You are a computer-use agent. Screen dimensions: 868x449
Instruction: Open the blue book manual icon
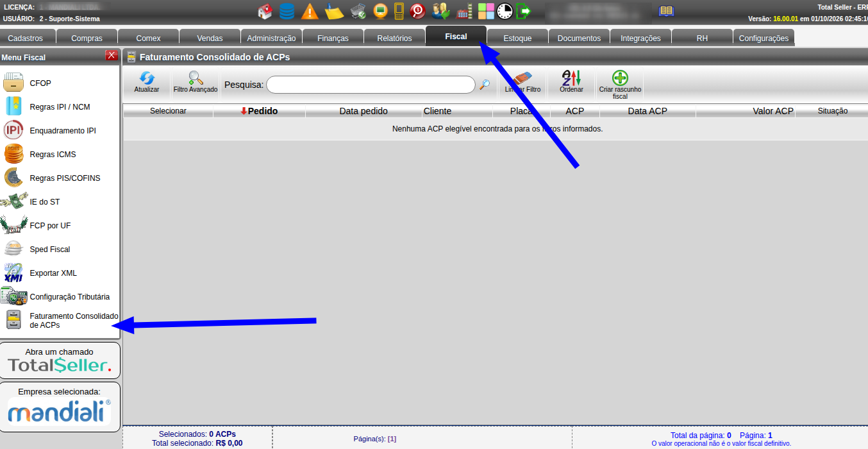667,11
